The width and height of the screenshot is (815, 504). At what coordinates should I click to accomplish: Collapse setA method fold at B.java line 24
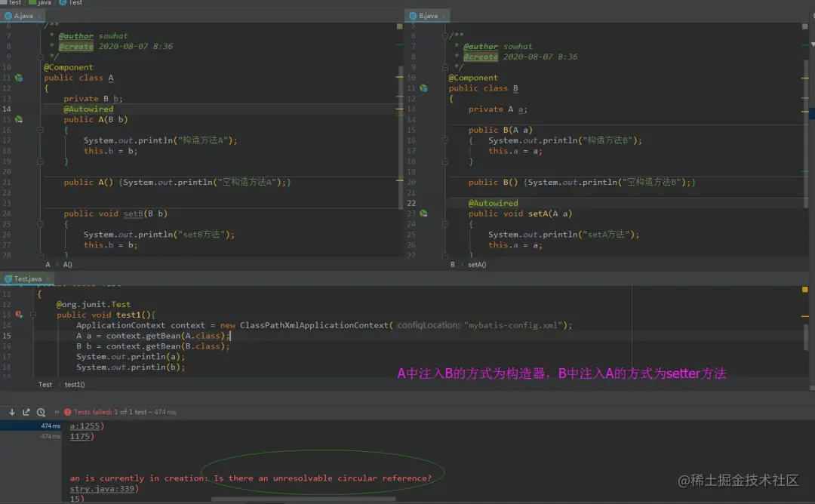pyautogui.click(x=445, y=224)
